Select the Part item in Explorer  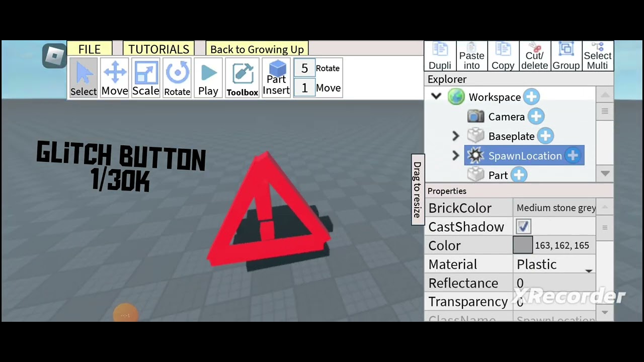[x=498, y=175]
